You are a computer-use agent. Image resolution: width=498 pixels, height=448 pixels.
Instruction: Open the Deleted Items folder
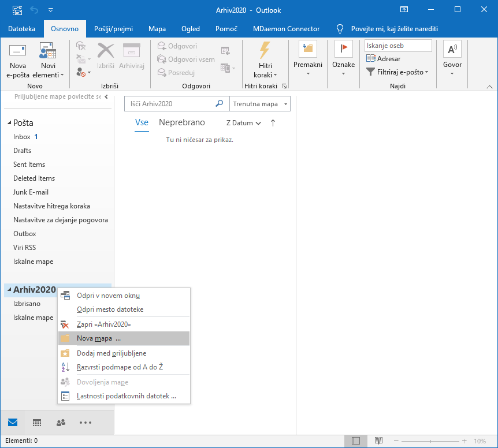click(34, 178)
